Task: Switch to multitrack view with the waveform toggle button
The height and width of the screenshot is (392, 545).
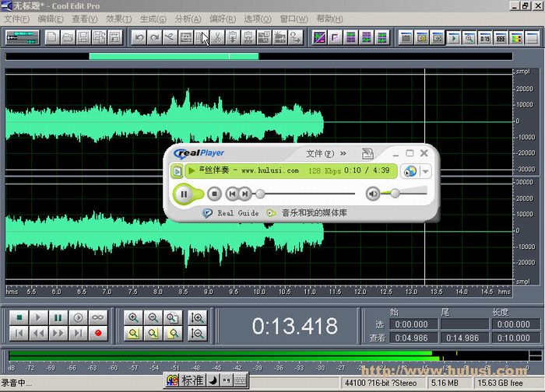Action: [23, 37]
